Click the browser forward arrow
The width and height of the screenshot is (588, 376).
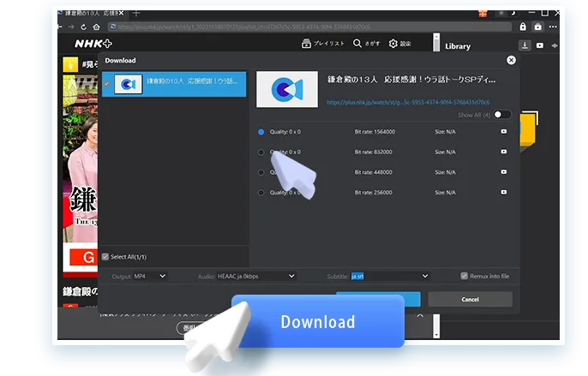click(x=71, y=27)
